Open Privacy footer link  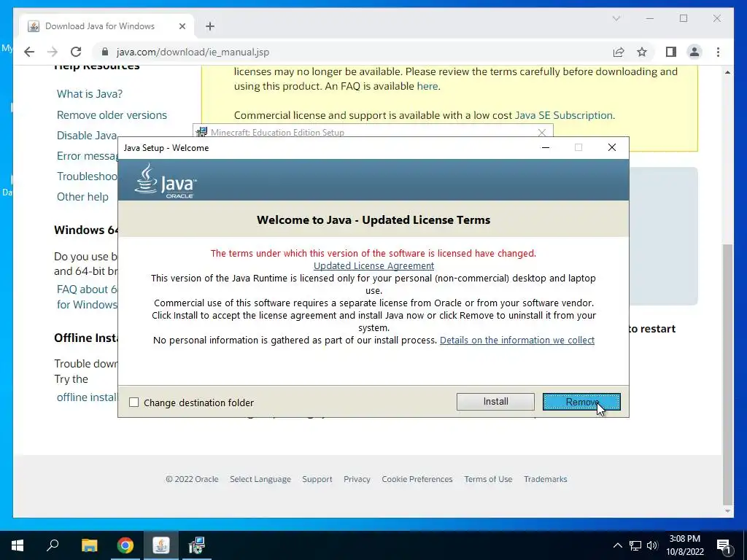coord(357,479)
